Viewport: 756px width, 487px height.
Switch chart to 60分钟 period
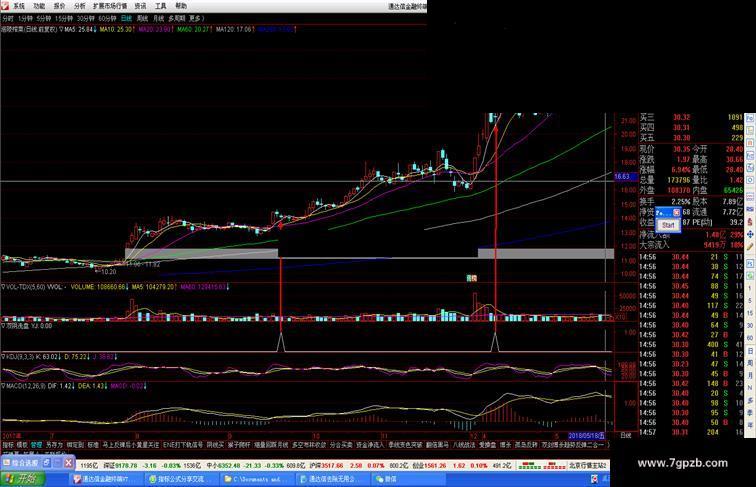107,18
